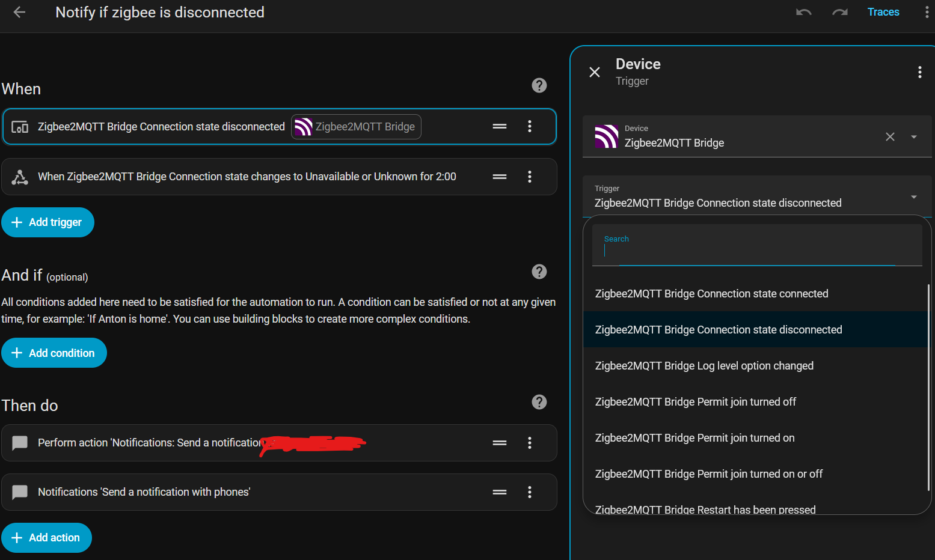Click the Add condition button
This screenshot has width=935, height=560.
(x=54, y=353)
